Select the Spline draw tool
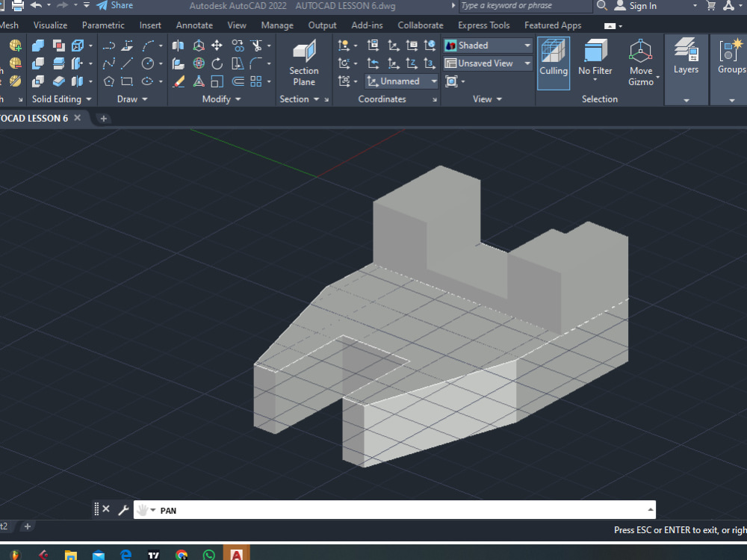Viewport: 747px width, 560px height. (108, 63)
